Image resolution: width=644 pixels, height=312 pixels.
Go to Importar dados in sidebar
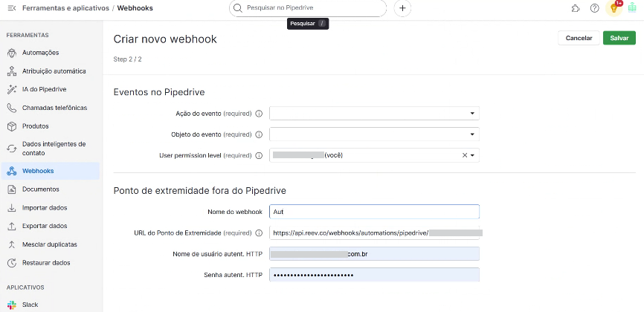point(45,208)
